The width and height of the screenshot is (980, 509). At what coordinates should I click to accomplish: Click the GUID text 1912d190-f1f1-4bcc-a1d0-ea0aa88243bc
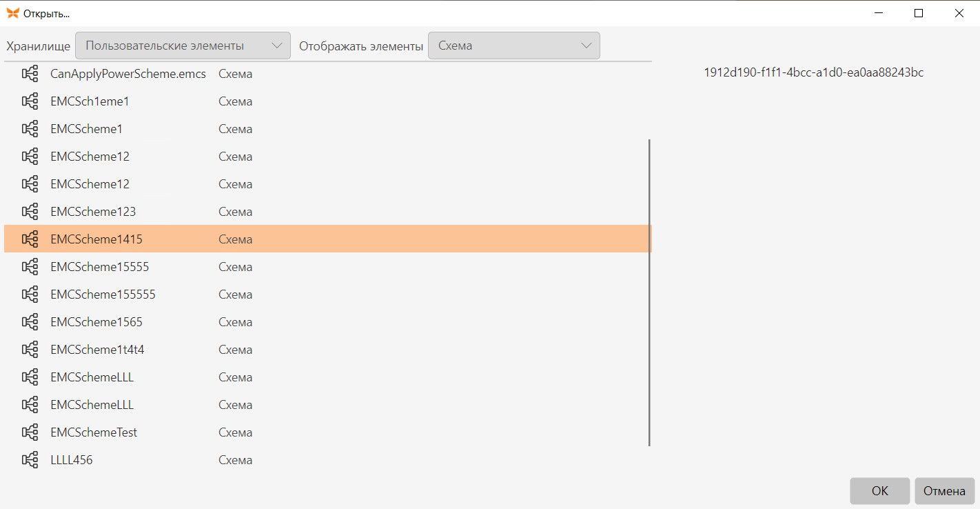[813, 72]
